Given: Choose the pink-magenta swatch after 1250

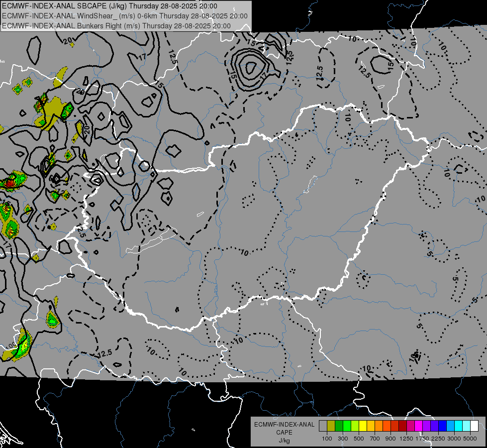Looking at the screenshot, I should (x=410, y=426).
